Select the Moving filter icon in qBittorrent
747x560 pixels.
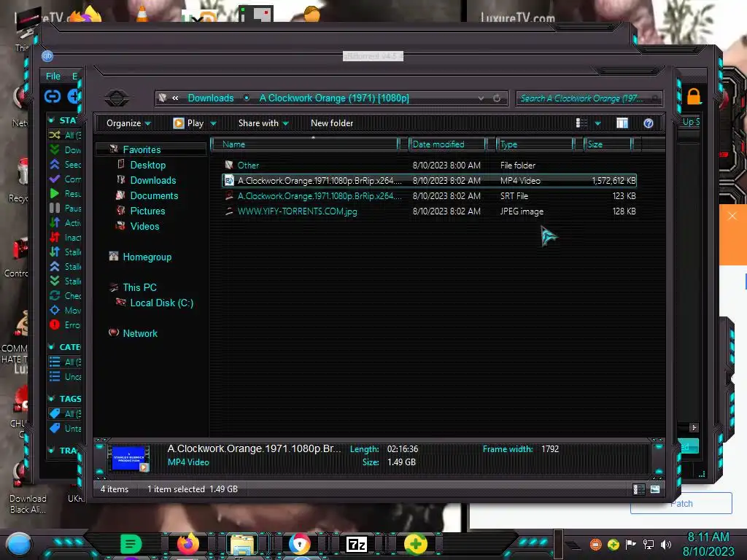click(55, 311)
